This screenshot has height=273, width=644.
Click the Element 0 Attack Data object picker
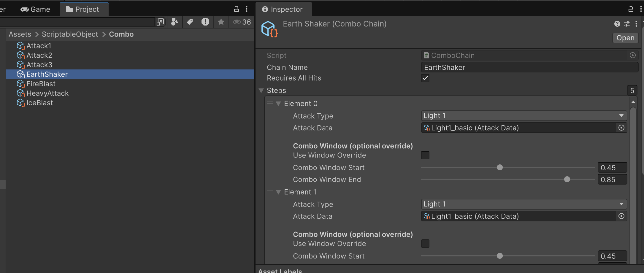[x=621, y=128]
